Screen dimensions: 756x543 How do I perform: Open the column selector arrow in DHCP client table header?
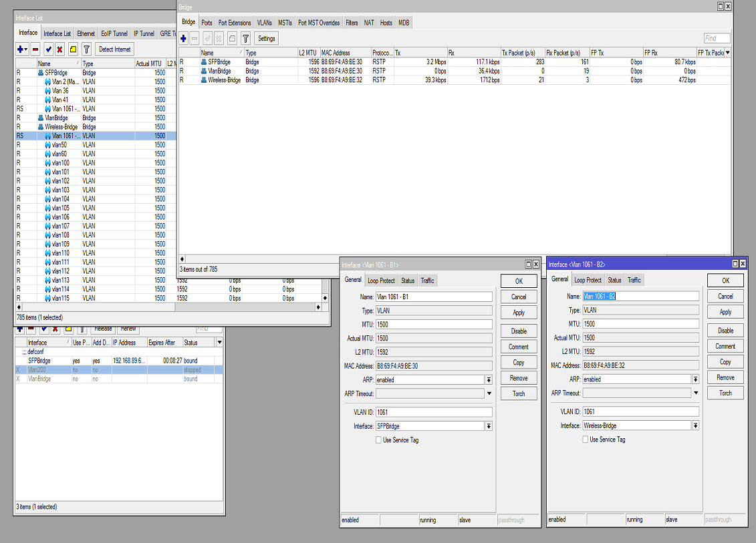click(219, 343)
